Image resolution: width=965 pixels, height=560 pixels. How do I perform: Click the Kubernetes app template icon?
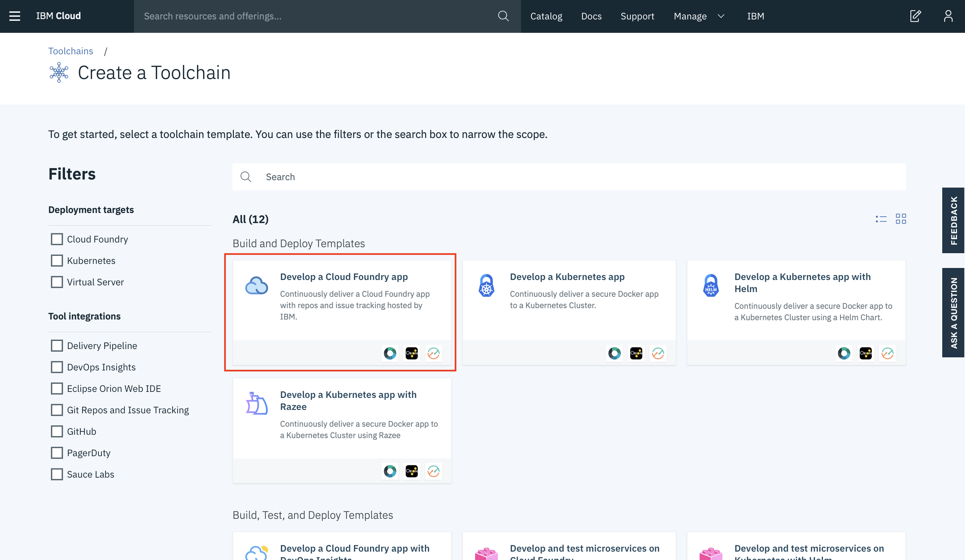tap(486, 286)
